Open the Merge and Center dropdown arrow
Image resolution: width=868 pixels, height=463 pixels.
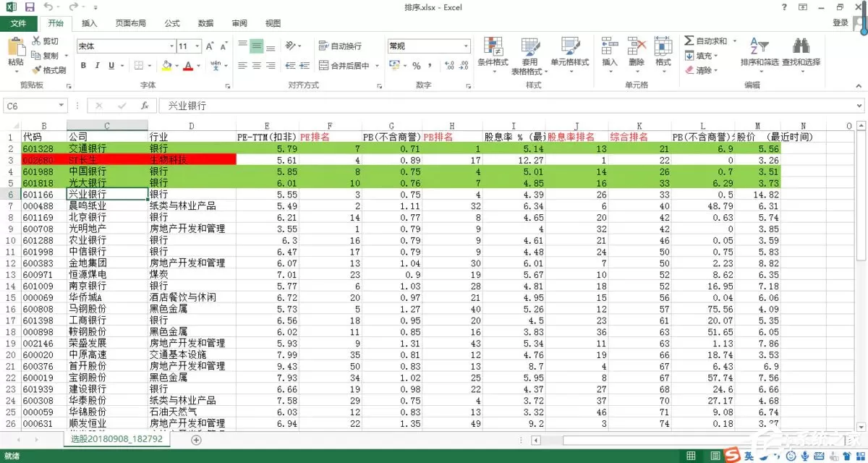[377, 66]
